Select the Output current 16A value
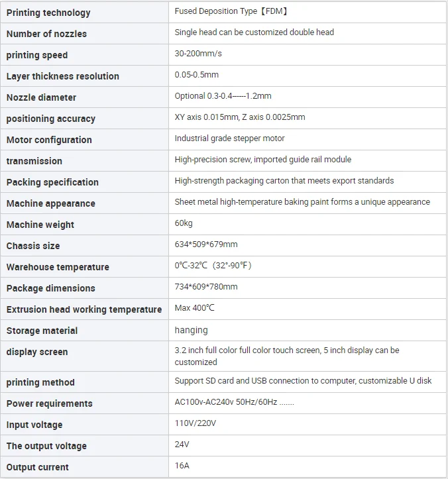448x479 pixels. pyautogui.click(x=182, y=466)
